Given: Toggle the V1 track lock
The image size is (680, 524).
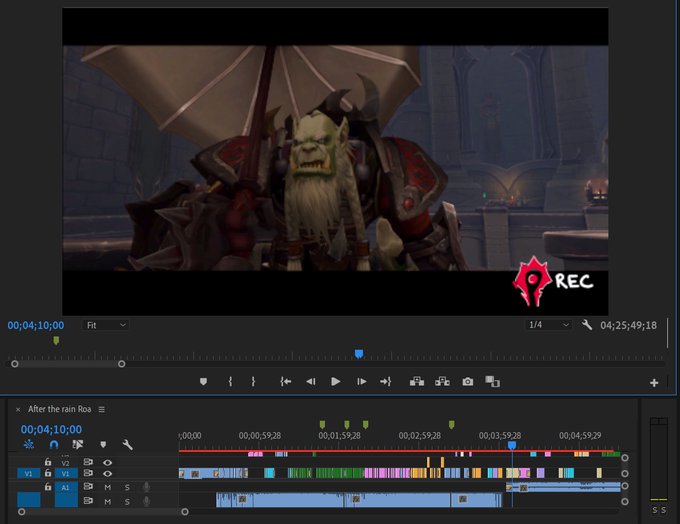Looking at the screenshot, I should coord(48,473).
